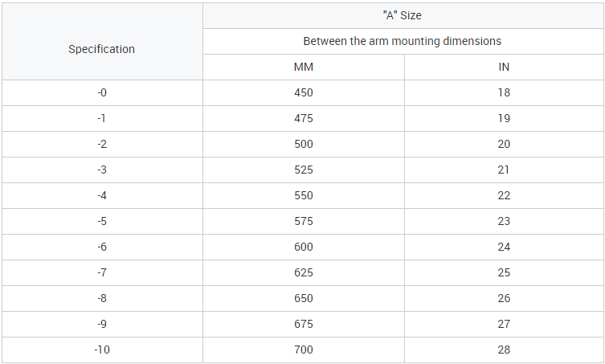Select the IN column header
This screenshot has width=605, height=364.
(504, 67)
